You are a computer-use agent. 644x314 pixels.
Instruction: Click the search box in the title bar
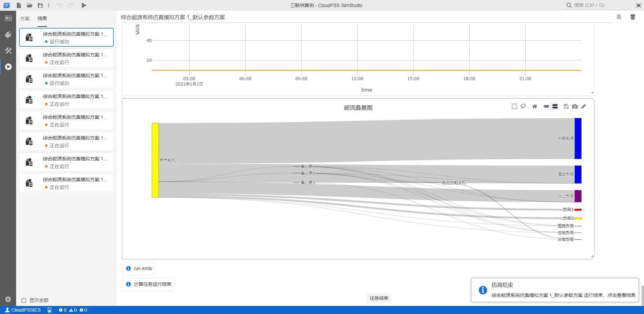tap(598, 5)
